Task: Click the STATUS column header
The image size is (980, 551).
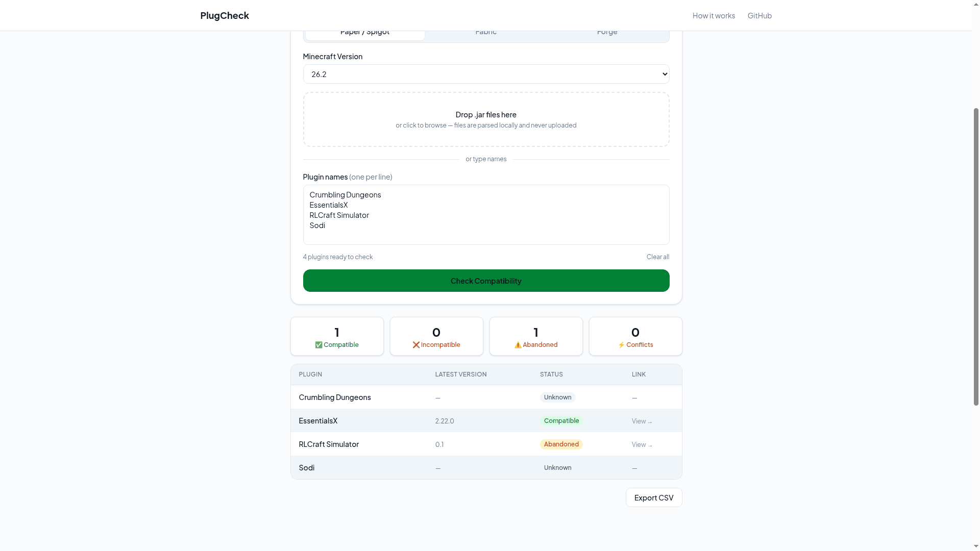Action: pos(551,374)
